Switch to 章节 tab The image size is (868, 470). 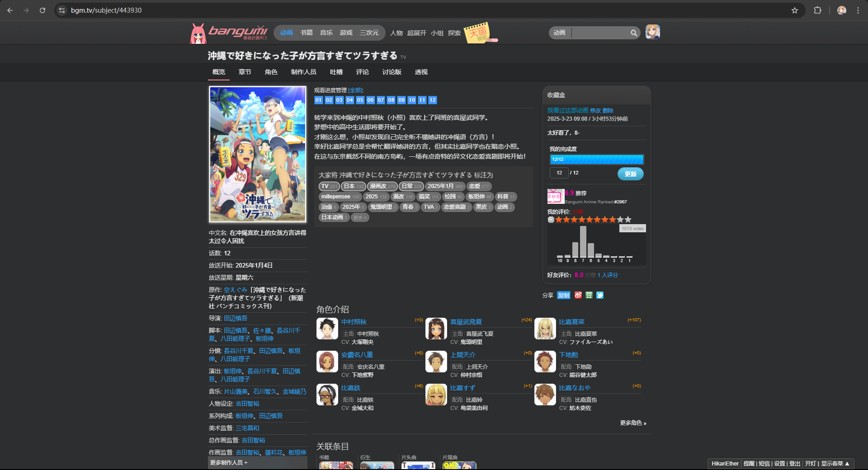coord(245,72)
